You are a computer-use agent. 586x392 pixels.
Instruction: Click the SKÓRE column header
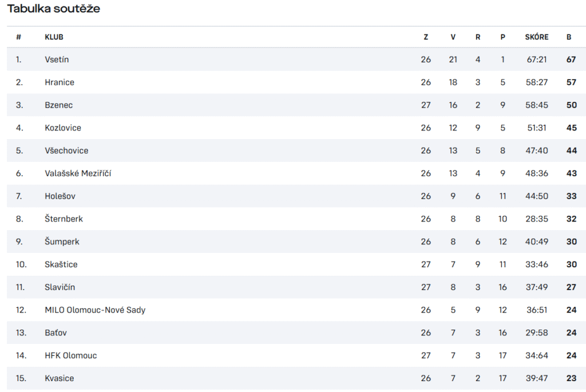click(x=537, y=37)
